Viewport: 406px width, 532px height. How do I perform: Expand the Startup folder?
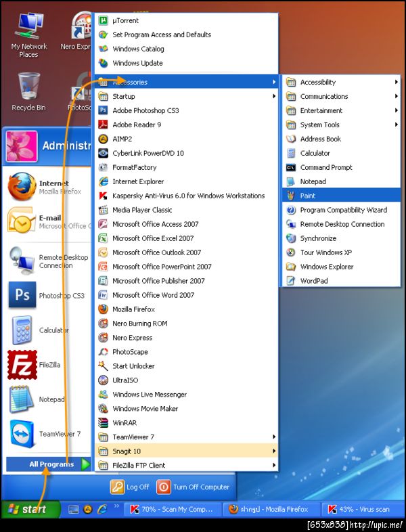pyautogui.click(x=186, y=96)
